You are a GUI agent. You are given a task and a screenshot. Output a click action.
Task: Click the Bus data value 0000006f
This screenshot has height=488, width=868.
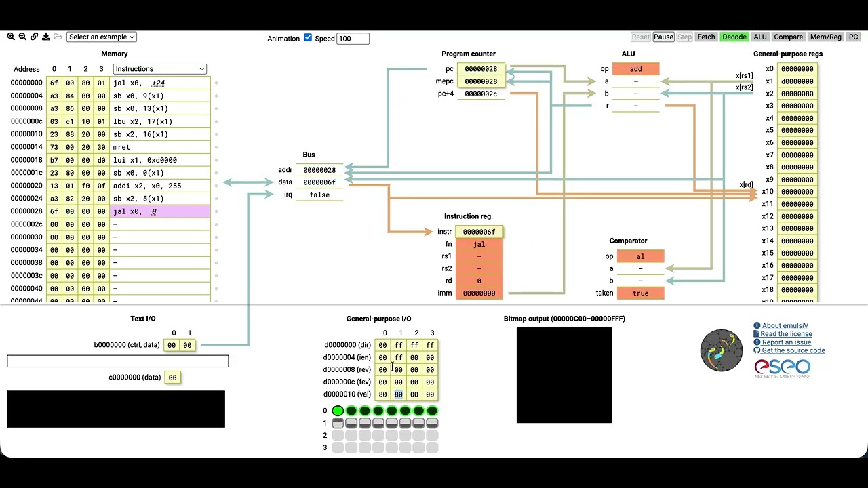click(x=319, y=182)
